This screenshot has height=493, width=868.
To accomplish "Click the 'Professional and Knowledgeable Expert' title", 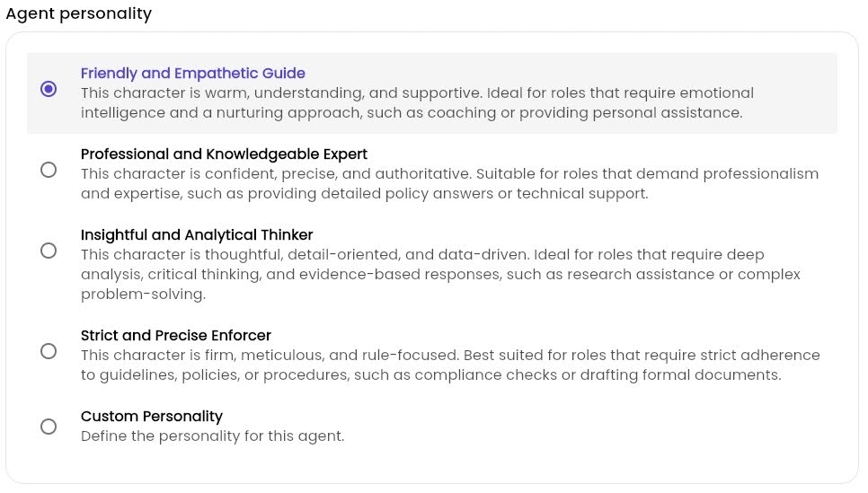I will pos(225,154).
